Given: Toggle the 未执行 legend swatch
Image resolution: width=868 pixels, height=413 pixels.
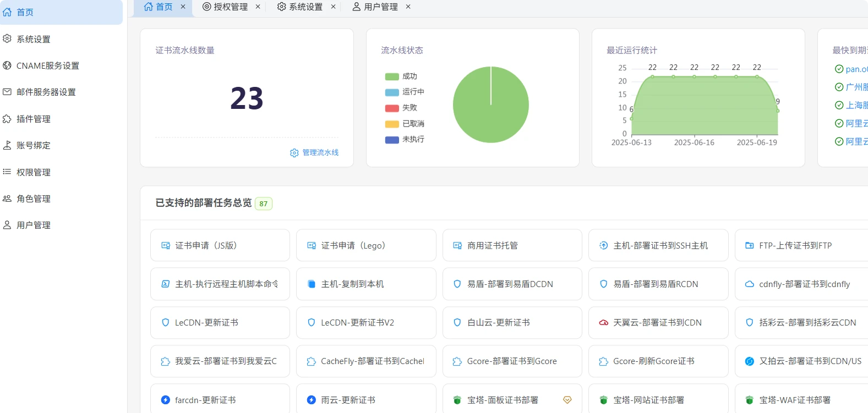Looking at the screenshot, I should coord(392,140).
